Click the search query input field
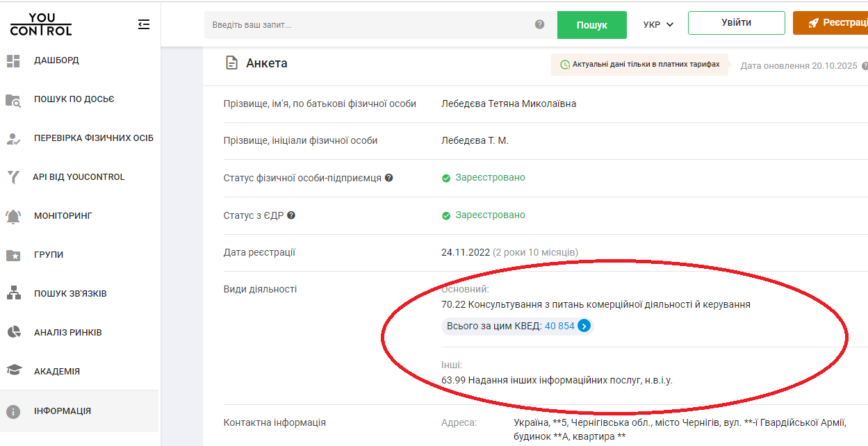Viewport: 868px width, 446px height. click(368, 25)
